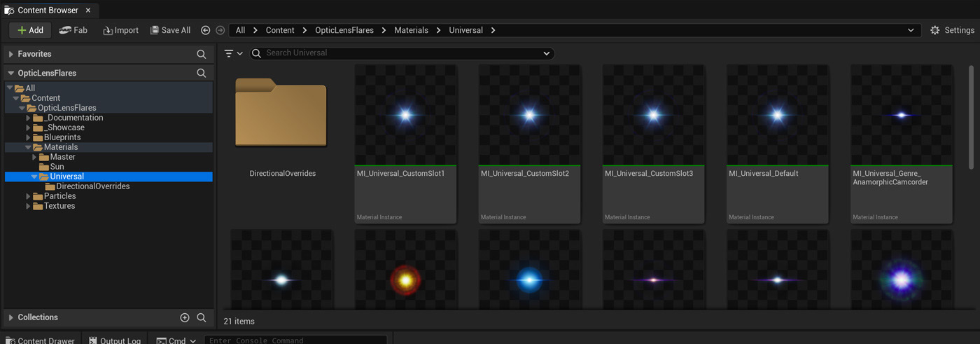Go back with the history back arrow

point(205,30)
